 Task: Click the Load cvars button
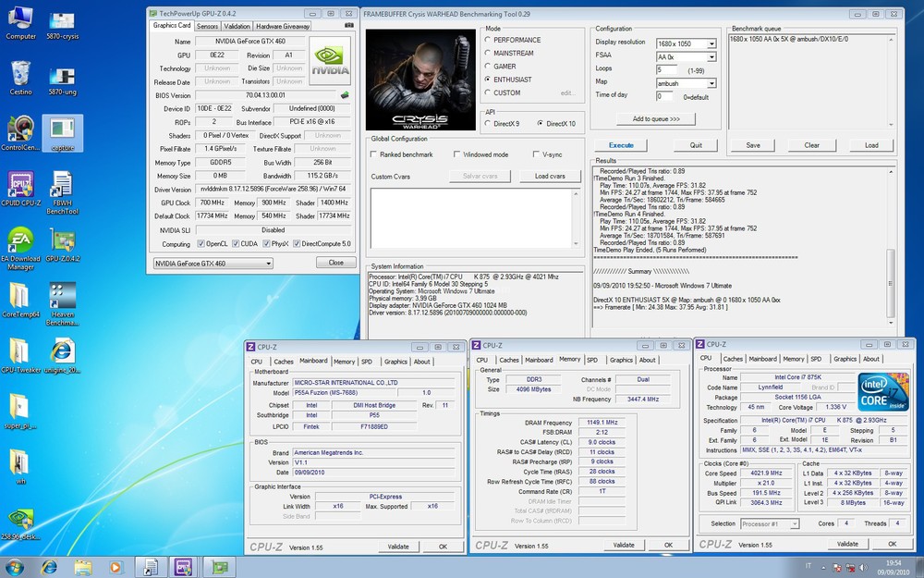click(550, 176)
